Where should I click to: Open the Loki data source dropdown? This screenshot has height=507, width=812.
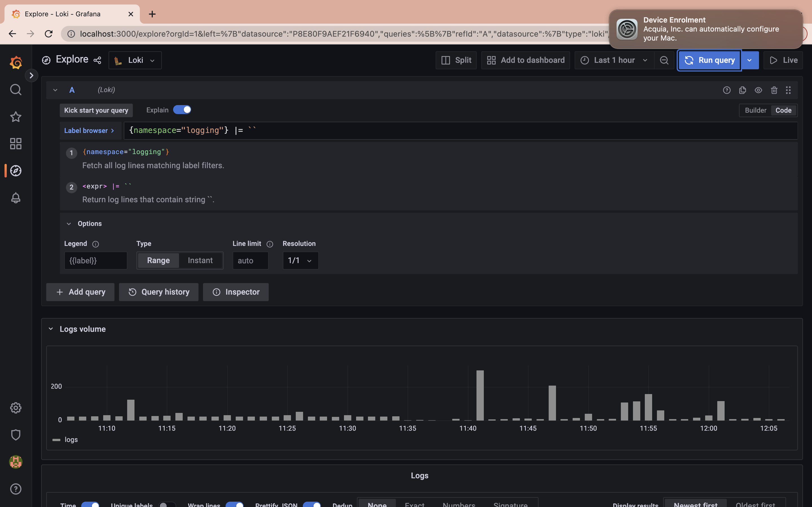pyautogui.click(x=135, y=60)
